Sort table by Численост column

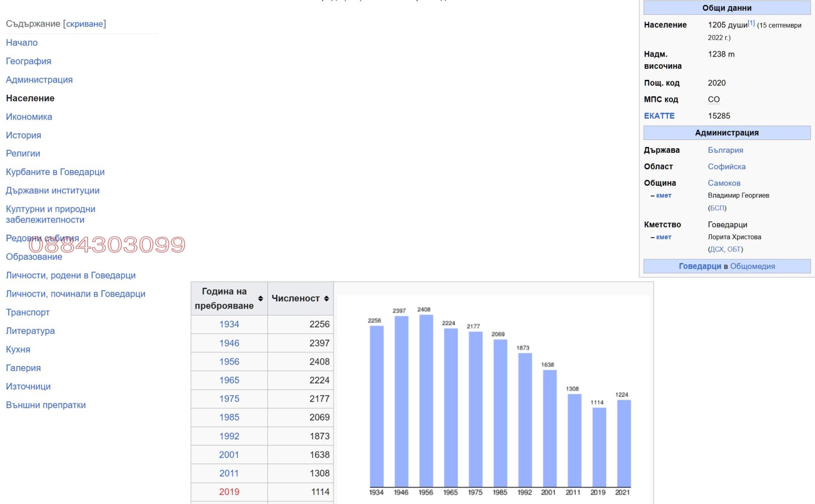[326, 298]
